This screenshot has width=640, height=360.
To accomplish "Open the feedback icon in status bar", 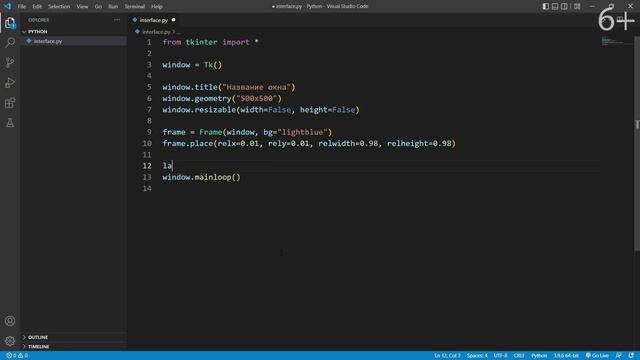I will 619,356.
